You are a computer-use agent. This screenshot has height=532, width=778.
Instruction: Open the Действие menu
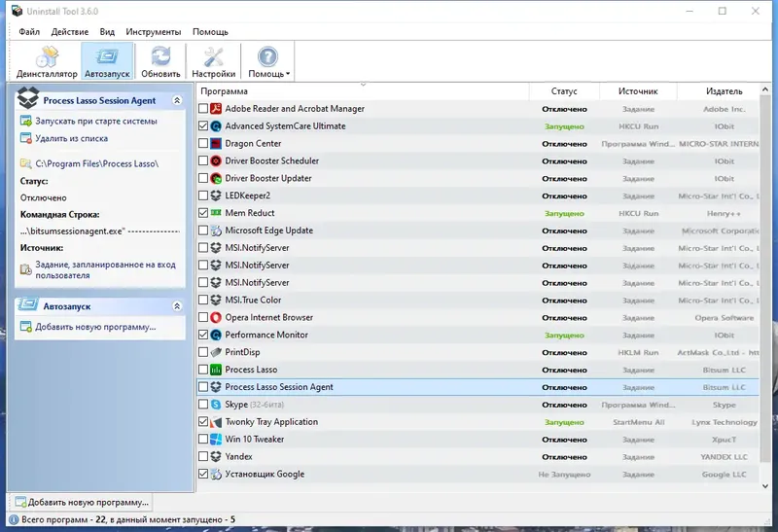[70, 32]
